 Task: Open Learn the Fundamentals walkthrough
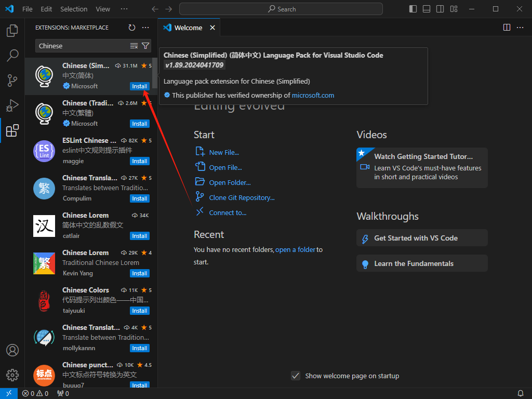(x=422, y=263)
